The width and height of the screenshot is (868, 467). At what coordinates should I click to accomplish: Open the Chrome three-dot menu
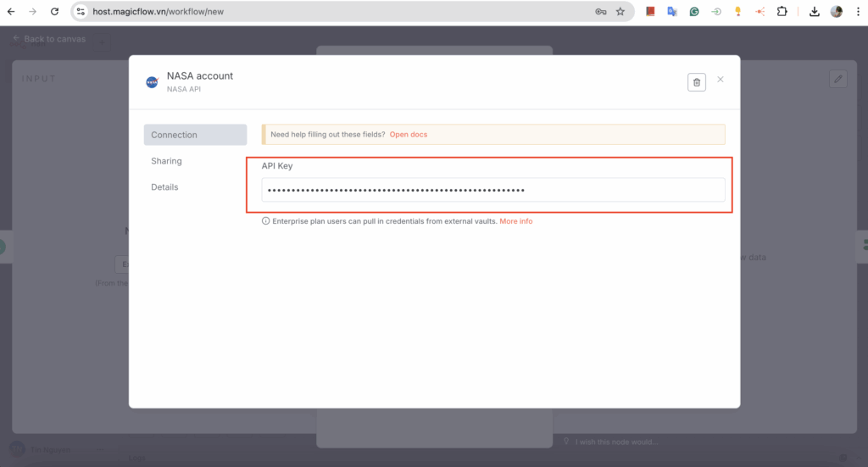point(856,12)
